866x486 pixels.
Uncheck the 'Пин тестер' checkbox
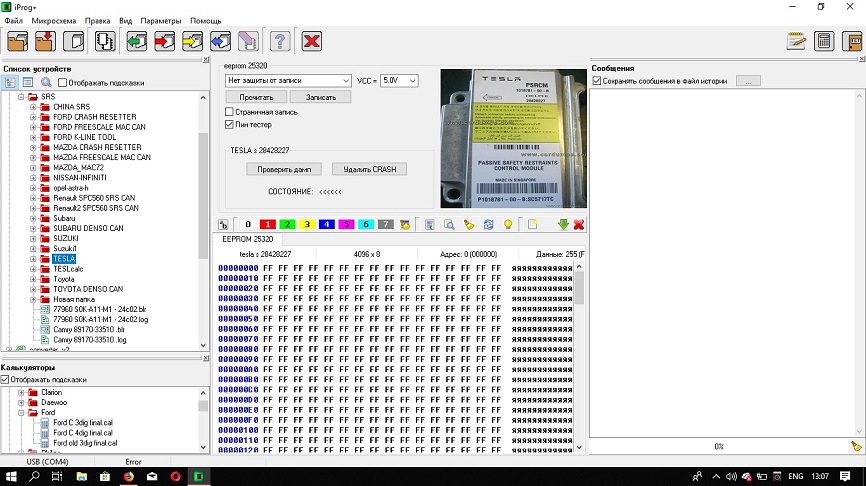click(229, 124)
